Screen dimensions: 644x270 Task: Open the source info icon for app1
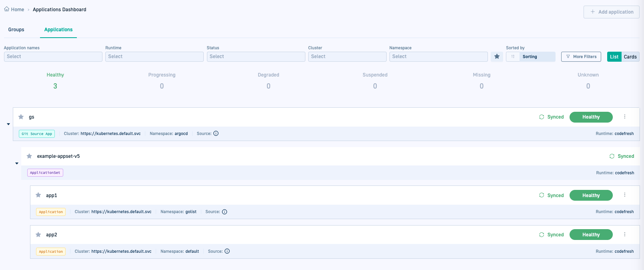point(225,212)
